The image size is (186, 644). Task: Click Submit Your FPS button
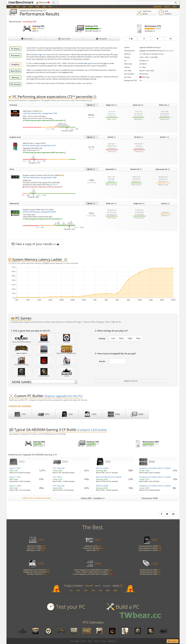131,381
